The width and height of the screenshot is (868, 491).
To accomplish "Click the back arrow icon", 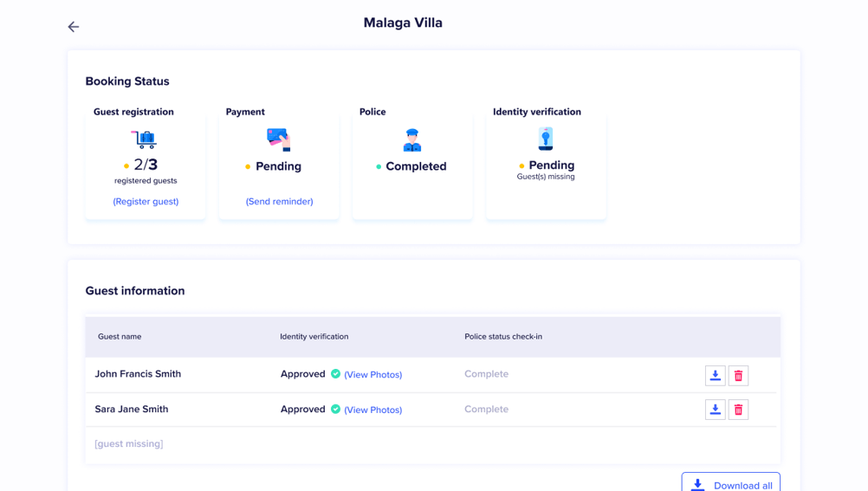I will tap(74, 27).
